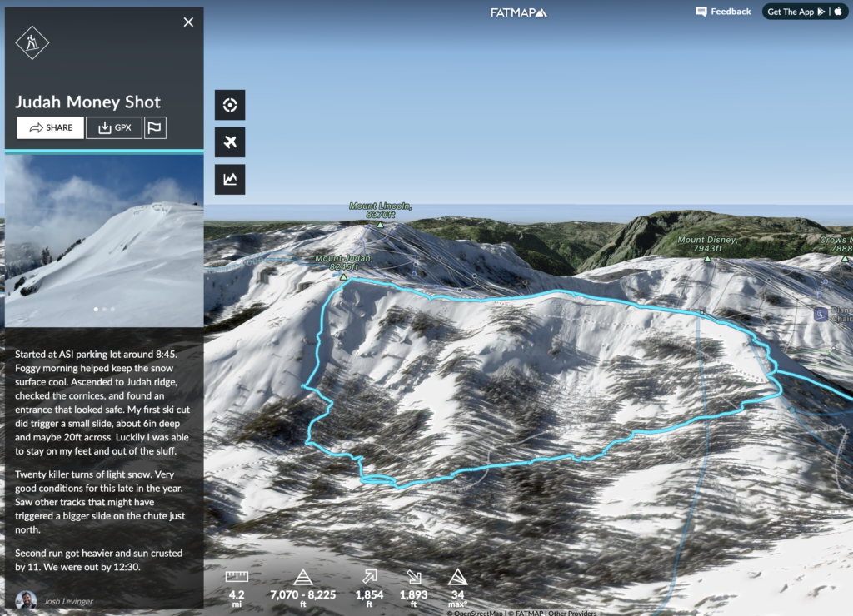The height and width of the screenshot is (616, 853).
Task: Select the Mount Lincoln peak marker
Action: (380, 225)
